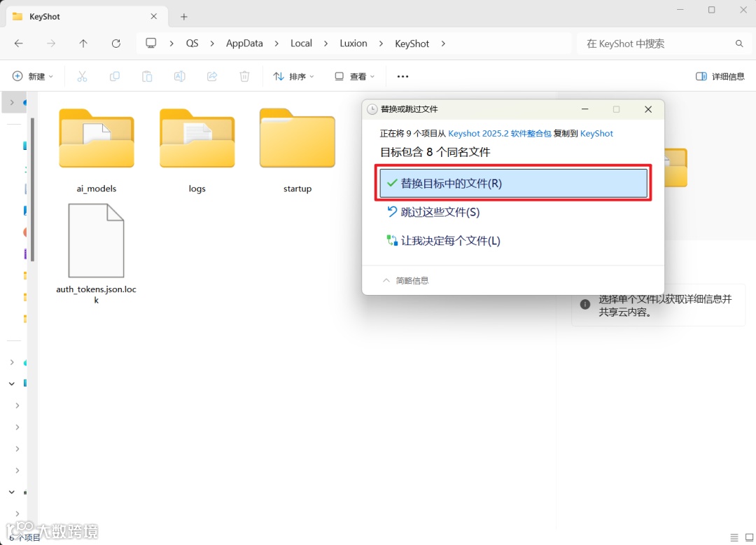Image resolution: width=756 pixels, height=545 pixels.
Task: Click the 在 KeyShot 中搜索 search field
Action: click(664, 43)
